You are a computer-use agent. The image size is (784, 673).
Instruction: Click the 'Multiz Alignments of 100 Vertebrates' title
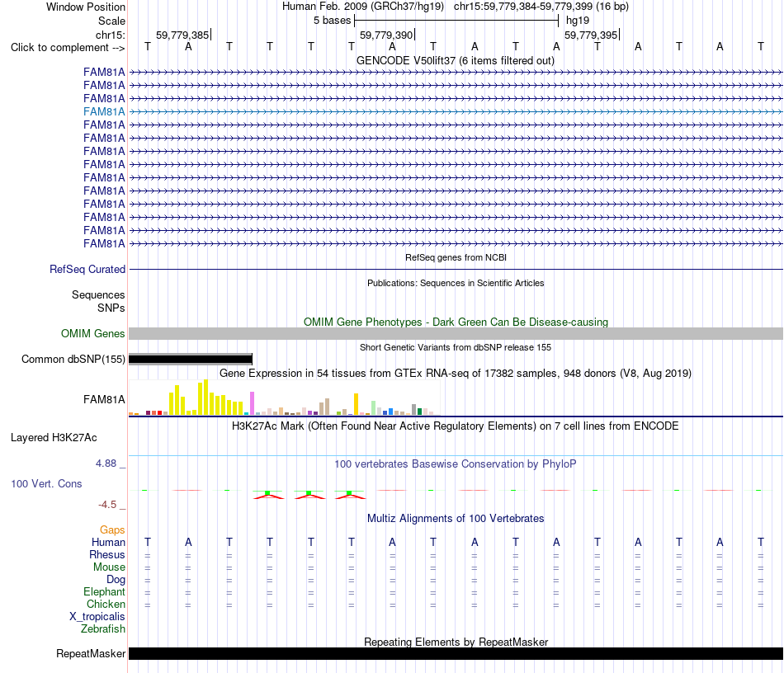point(455,519)
